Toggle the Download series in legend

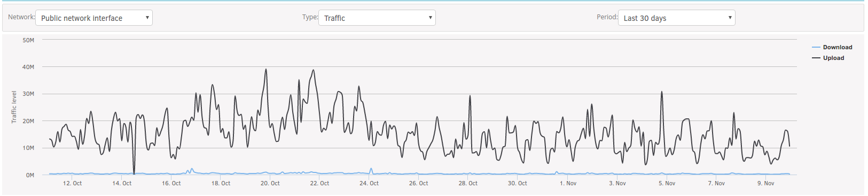pos(837,47)
